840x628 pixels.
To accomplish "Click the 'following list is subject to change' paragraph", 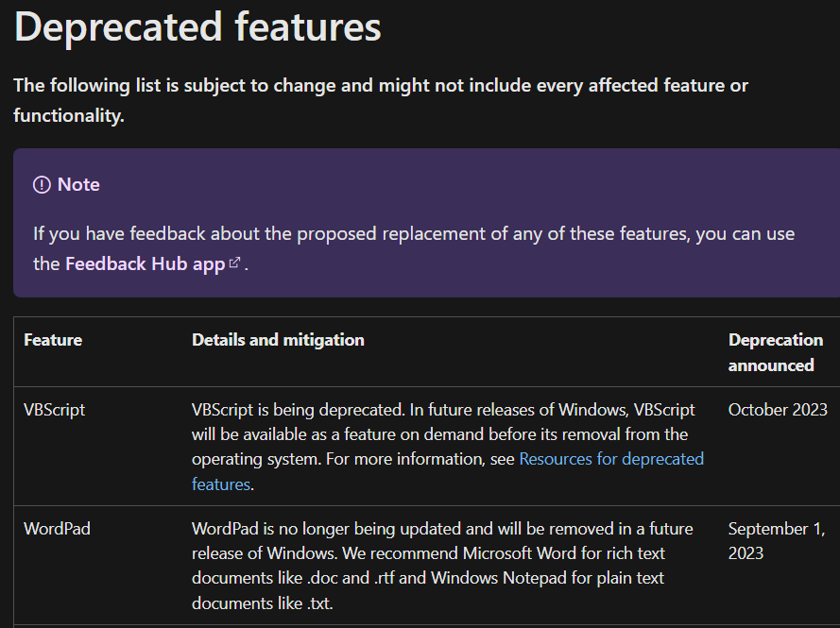I will click(x=381, y=100).
